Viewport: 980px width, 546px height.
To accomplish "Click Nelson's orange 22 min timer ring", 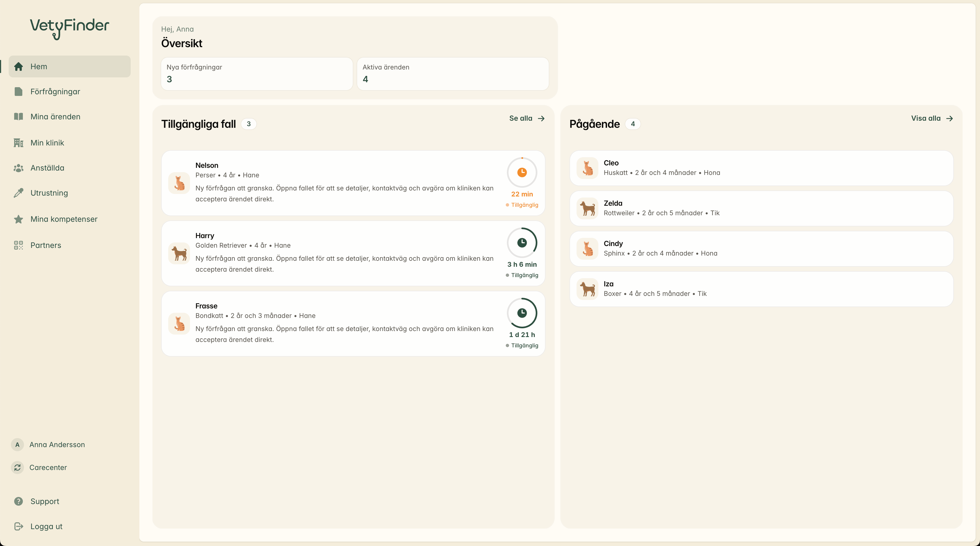I will pyautogui.click(x=522, y=172).
